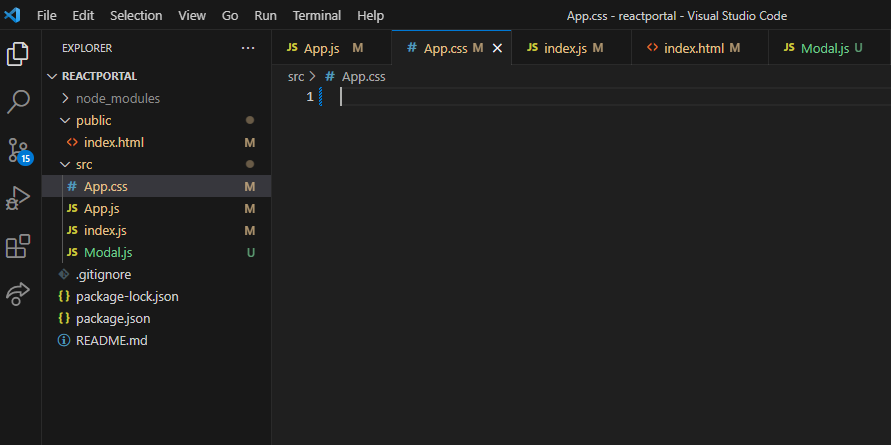Click the App.css breadcrumb segment
The image size is (891, 445).
point(364,77)
